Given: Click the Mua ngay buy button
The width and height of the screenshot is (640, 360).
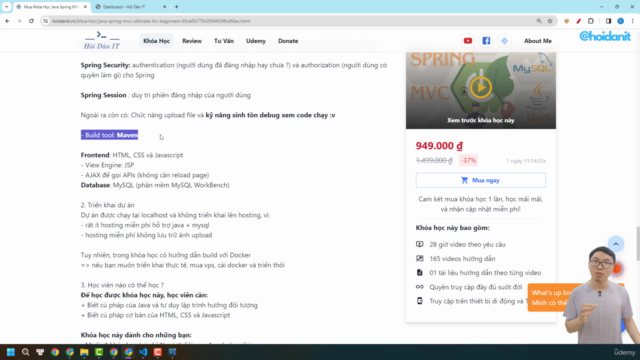Looking at the screenshot, I should tap(480, 180).
